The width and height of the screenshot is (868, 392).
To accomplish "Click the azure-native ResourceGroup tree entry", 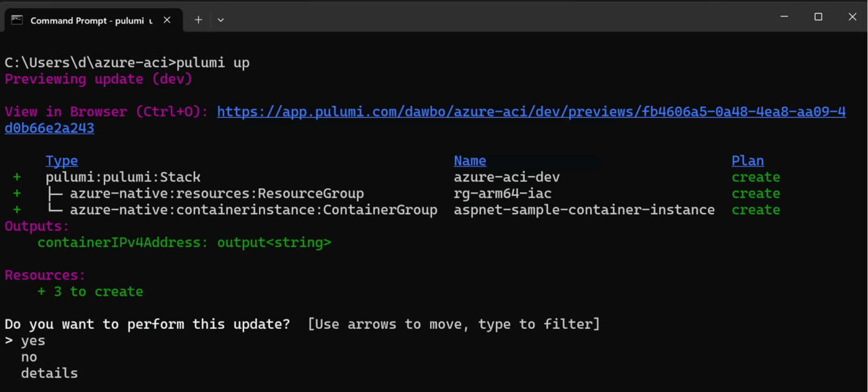I will coord(216,193).
